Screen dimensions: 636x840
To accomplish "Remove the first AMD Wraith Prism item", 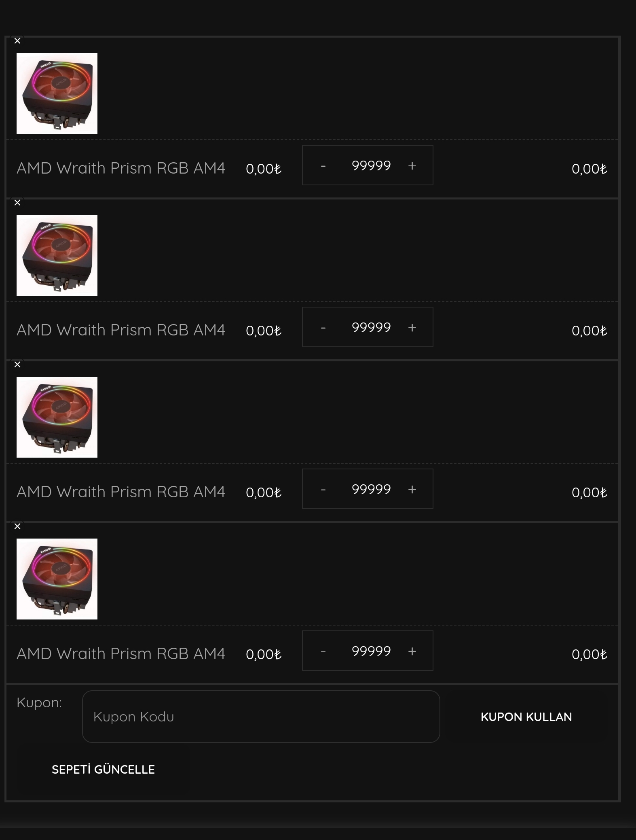I will click(17, 41).
